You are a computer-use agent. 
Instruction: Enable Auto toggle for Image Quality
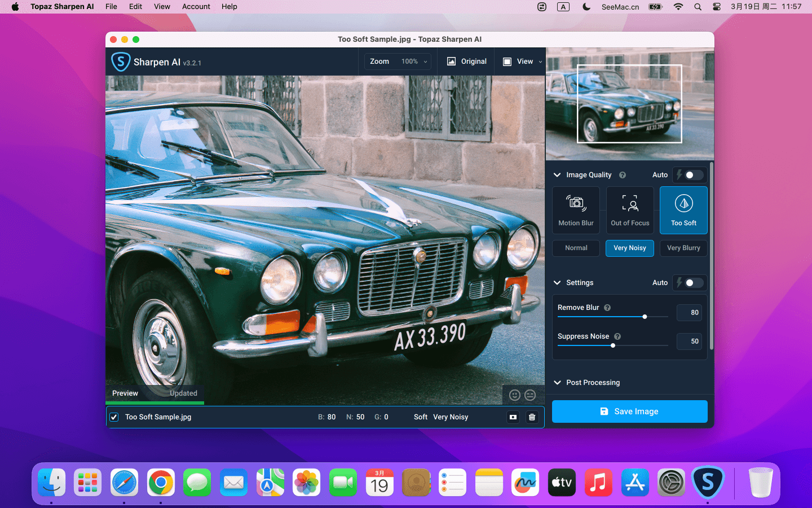tap(693, 175)
